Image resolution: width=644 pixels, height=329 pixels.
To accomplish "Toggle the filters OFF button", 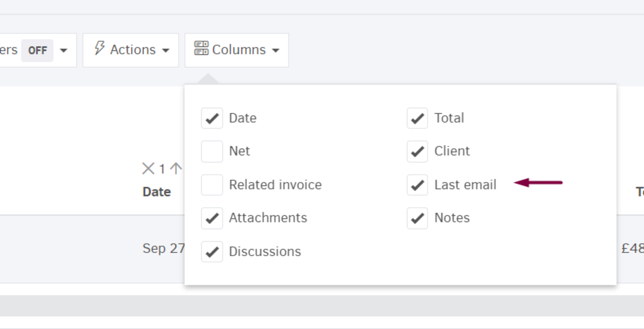I will [37, 50].
